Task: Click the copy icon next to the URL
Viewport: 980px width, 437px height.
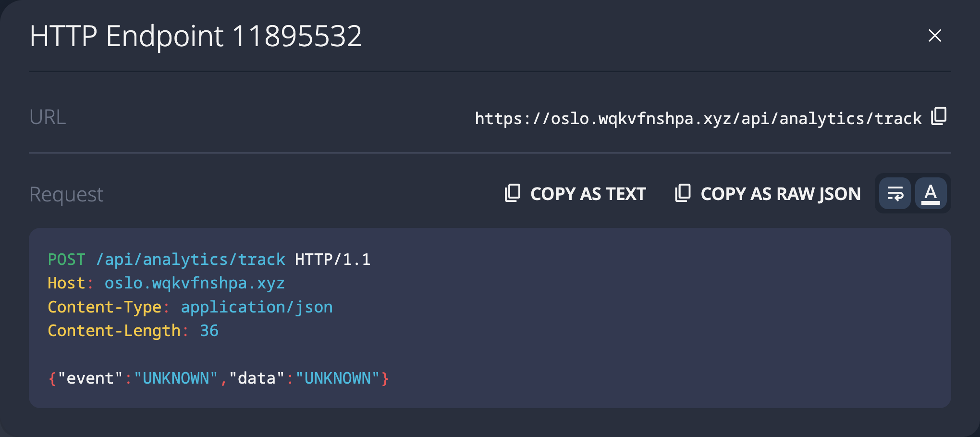Action: tap(939, 116)
